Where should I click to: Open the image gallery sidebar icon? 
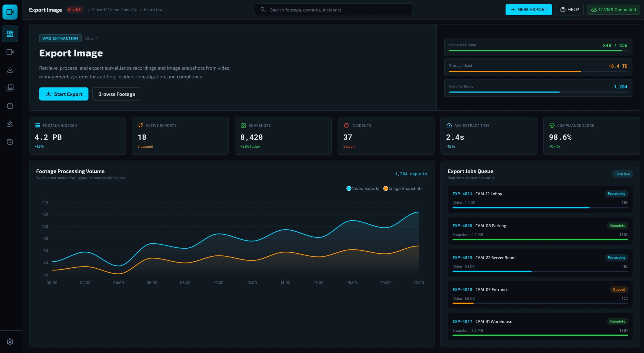tap(10, 88)
